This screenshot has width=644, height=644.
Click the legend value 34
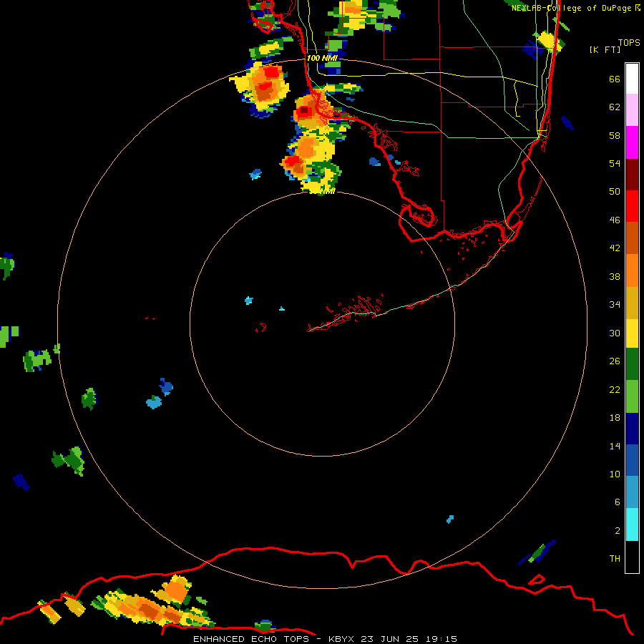pos(615,305)
